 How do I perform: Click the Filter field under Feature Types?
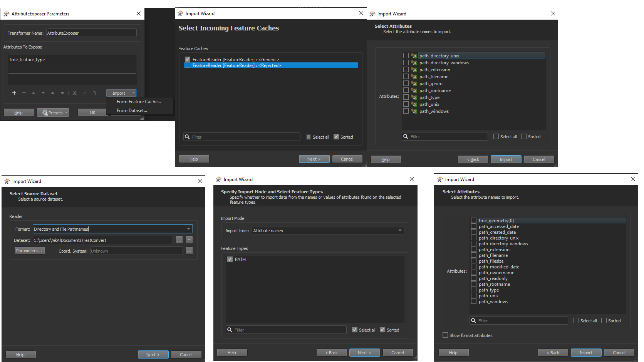286,330
